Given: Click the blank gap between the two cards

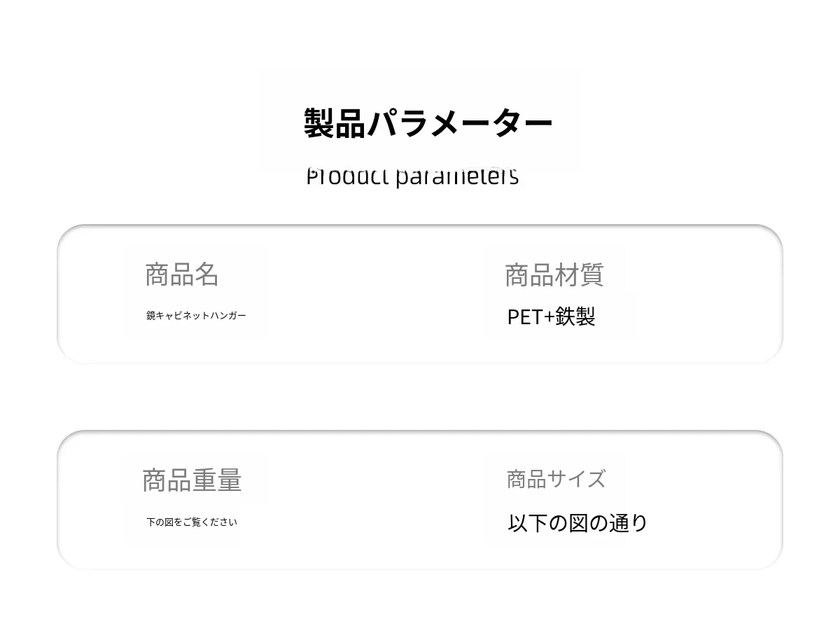Looking at the screenshot, I should pos(420,397).
